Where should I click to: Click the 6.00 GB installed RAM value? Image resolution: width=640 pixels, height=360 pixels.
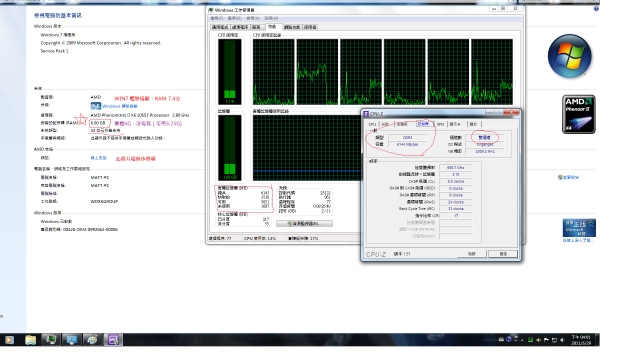click(x=98, y=123)
